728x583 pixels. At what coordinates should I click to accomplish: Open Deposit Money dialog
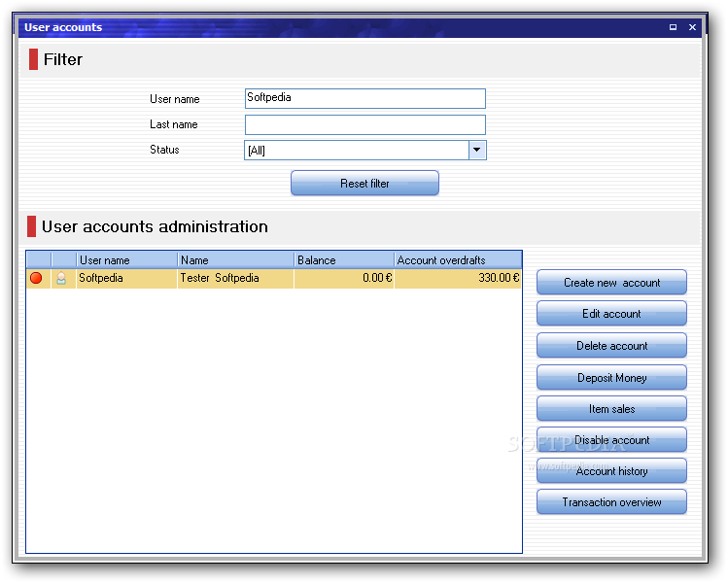611,377
